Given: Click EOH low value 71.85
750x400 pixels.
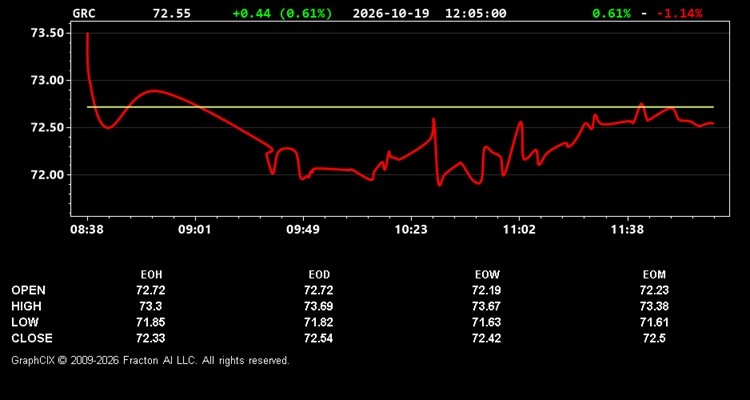Looking at the screenshot, I should 151,322.
